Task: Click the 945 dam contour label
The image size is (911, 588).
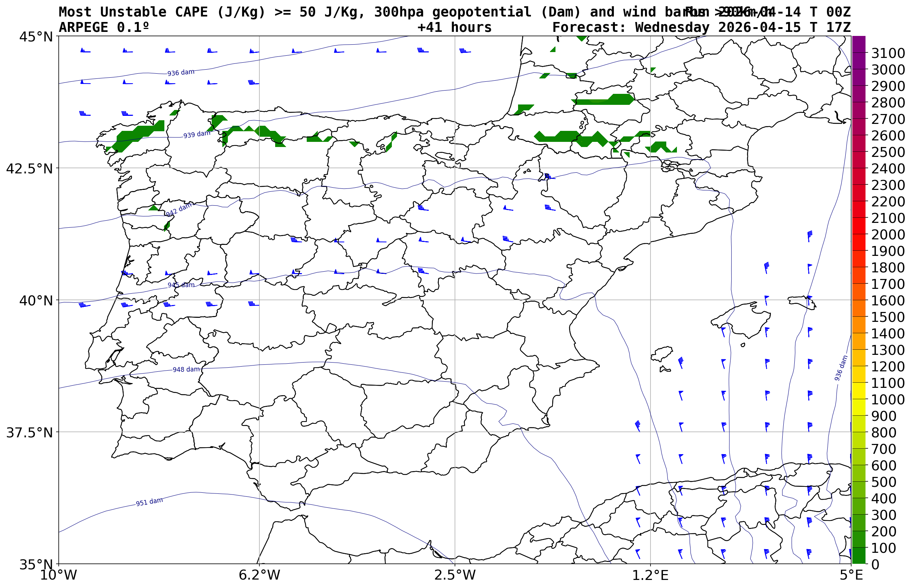Action: click(181, 285)
